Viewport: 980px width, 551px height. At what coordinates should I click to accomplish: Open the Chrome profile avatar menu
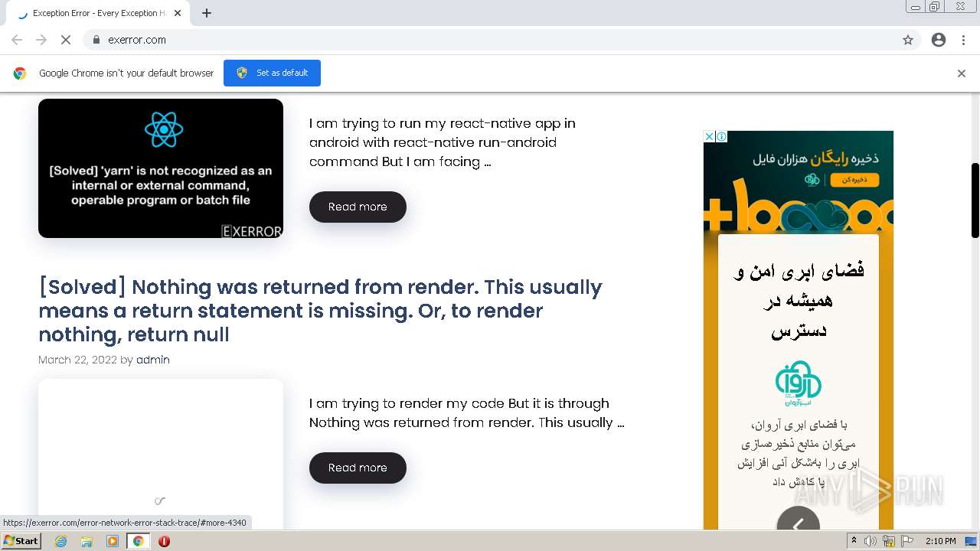pos(939,40)
